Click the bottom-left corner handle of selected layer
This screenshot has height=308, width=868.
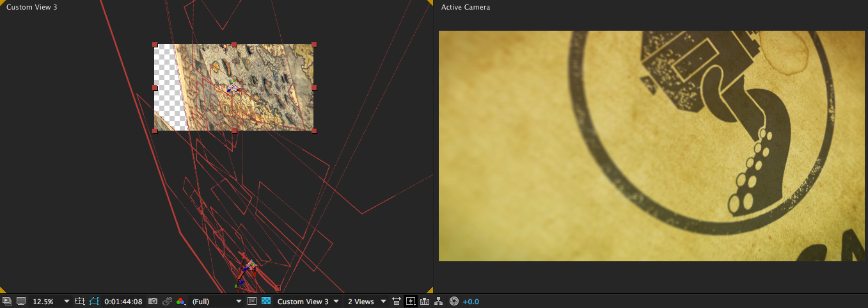155,131
